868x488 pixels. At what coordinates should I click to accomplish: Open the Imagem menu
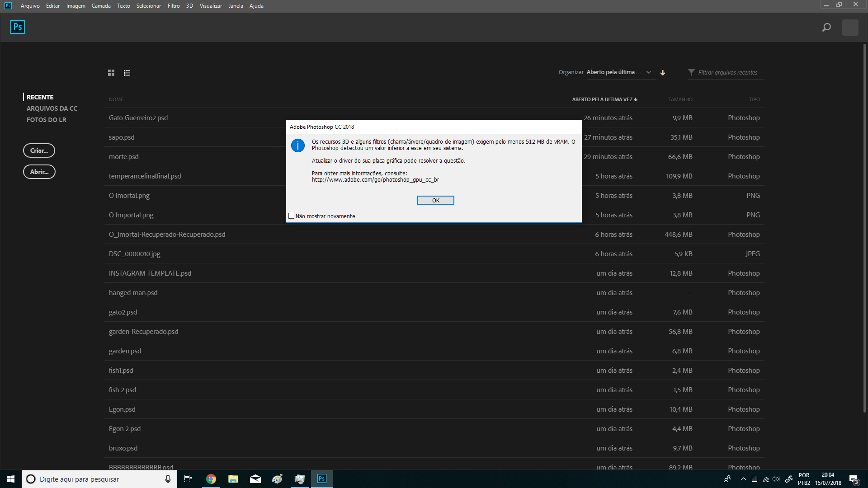[76, 6]
